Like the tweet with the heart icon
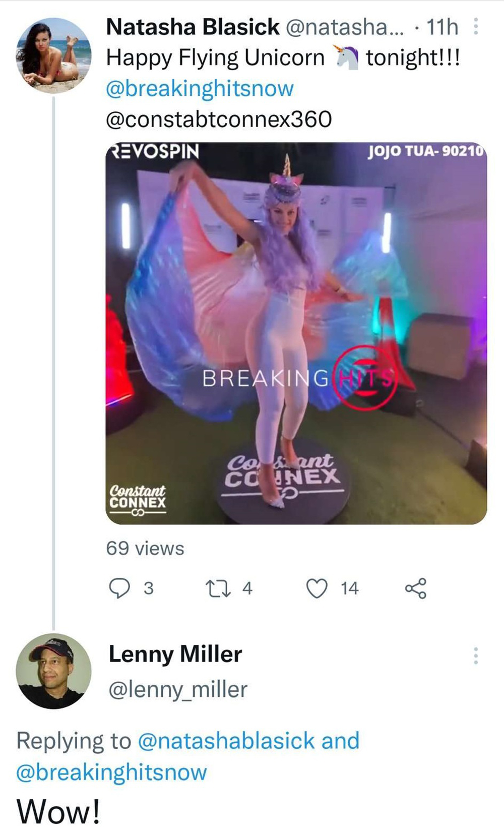Viewport: 504px width, 832px height. pyautogui.click(x=317, y=588)
